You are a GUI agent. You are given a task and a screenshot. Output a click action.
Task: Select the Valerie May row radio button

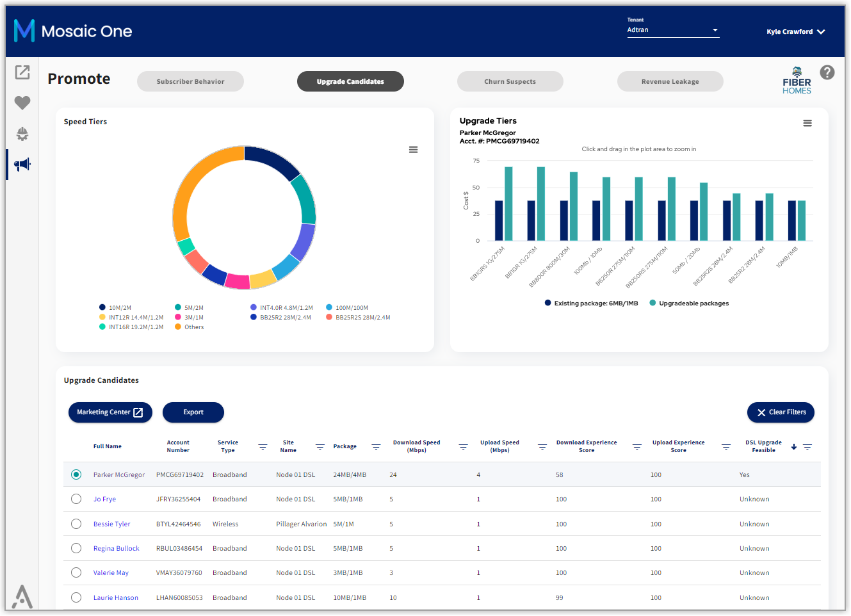click(76, 572)
